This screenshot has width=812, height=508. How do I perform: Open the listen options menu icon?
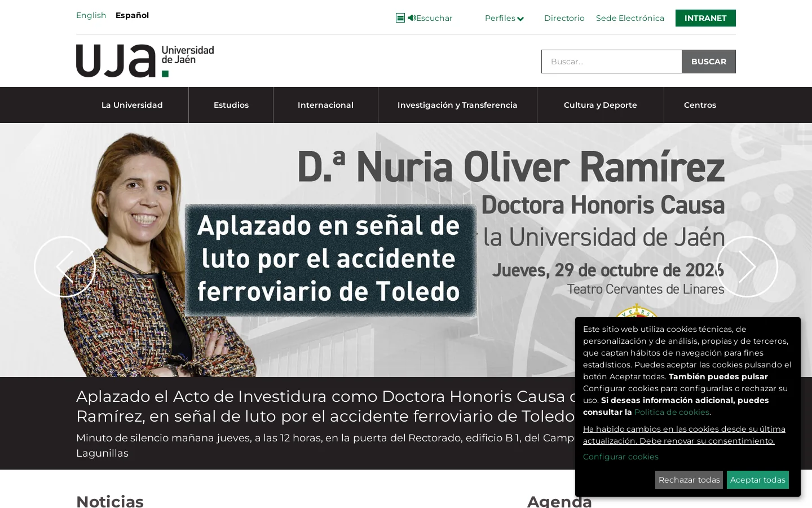(x=400, y=18)
